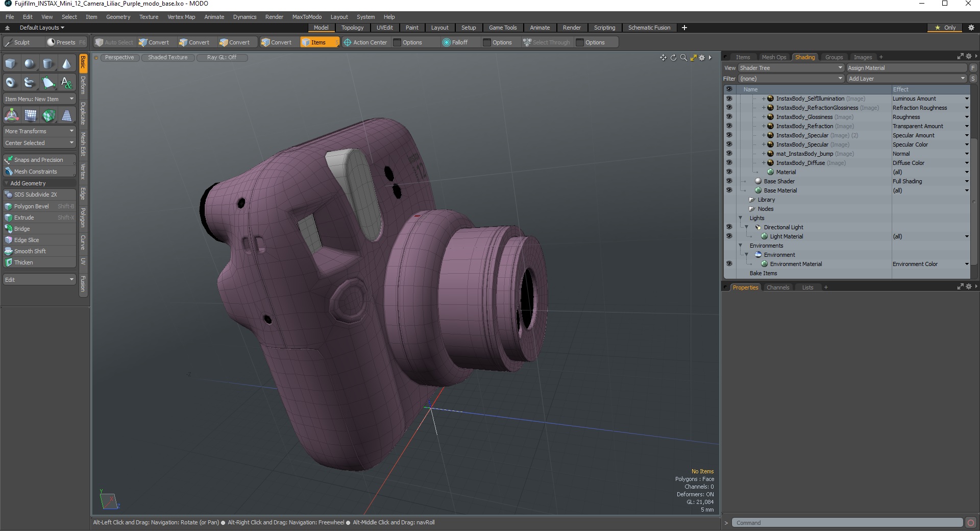Toggle visibility of Base Shader
980x531 pixels.
729,181
